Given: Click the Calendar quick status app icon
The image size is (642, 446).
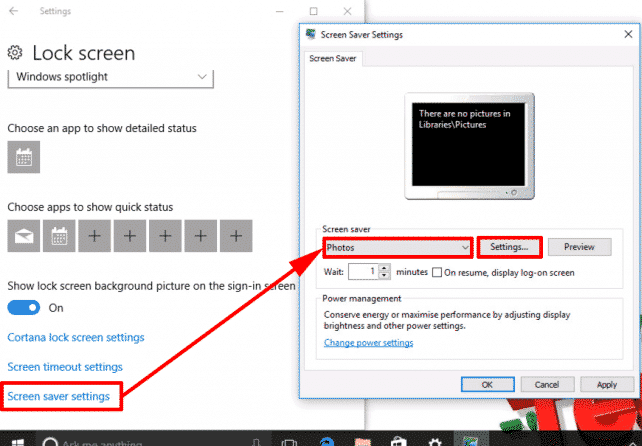Looking at the screenshot, I should [x=59, y=236].
